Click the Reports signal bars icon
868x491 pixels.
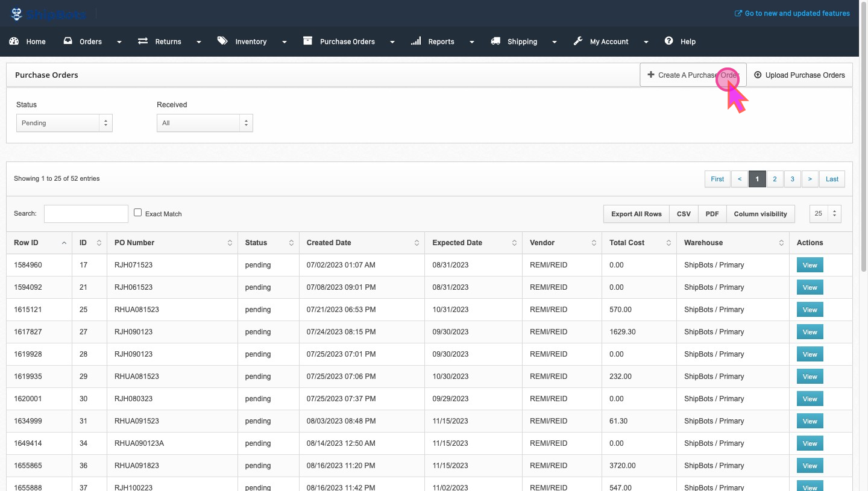click(416, 41)
